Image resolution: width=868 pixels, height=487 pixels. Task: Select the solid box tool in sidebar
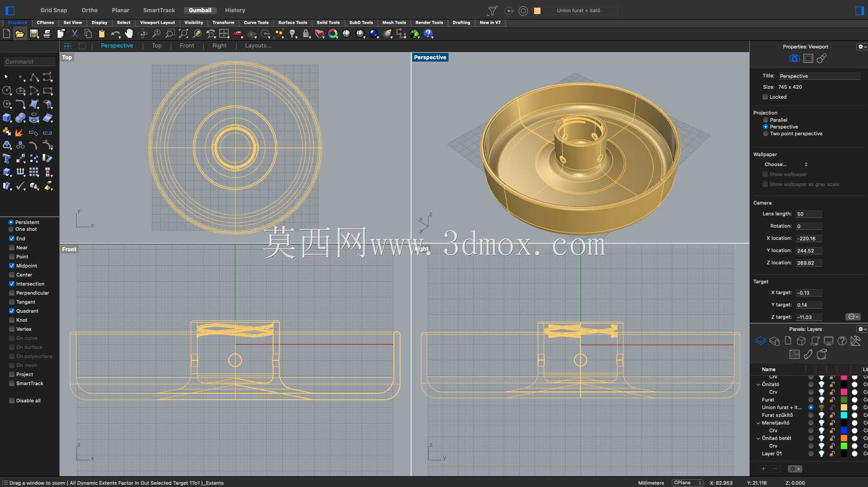7,118
